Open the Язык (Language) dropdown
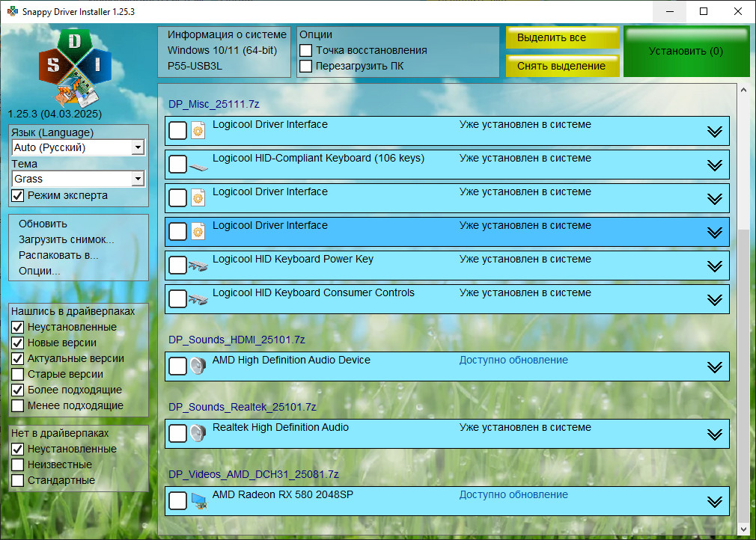The height and width of the screenshot is (540, 756). [x=137, y=147]
